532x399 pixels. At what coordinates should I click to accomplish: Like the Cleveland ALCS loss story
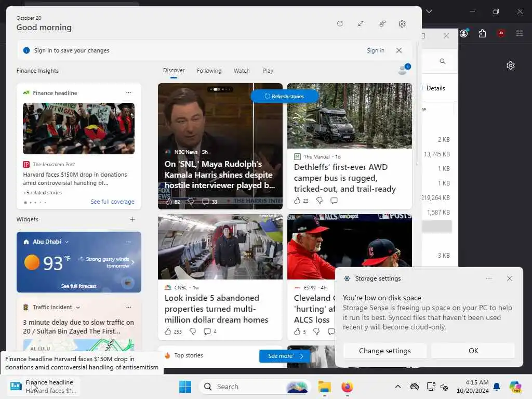[x=297, y=331]
